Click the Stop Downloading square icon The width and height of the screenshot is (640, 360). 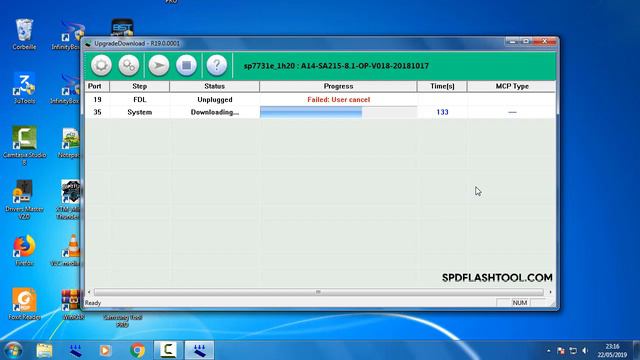187,65
